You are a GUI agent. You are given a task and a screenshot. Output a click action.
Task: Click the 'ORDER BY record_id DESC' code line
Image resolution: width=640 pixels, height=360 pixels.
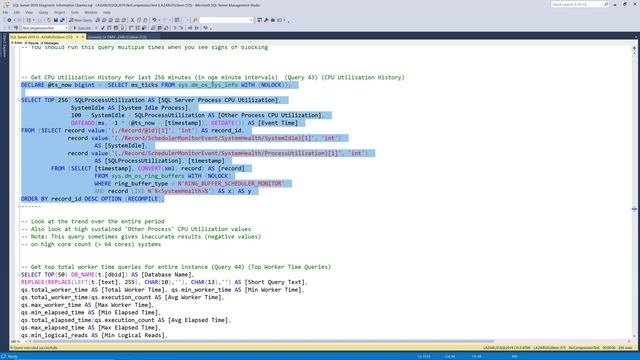click(x=93, y=199)
